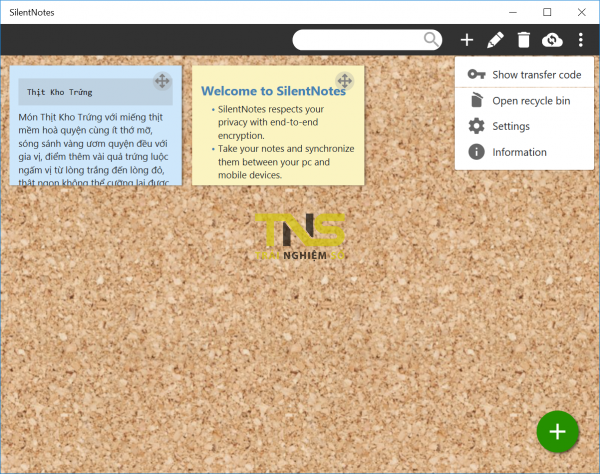Screen dimensions: 600x474
Task: Click the recycle bin icon in menu
Action: pyautogui.click(x=476, y=100)
